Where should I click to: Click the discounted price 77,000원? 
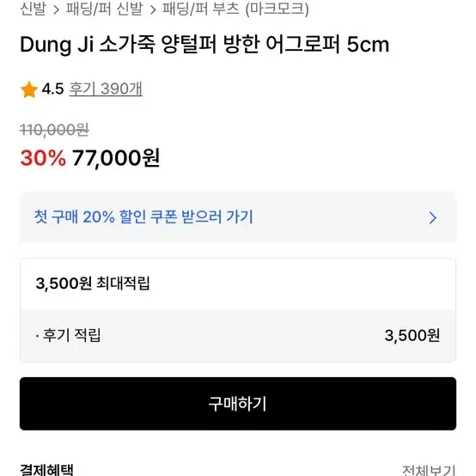(x=116, y=158)
